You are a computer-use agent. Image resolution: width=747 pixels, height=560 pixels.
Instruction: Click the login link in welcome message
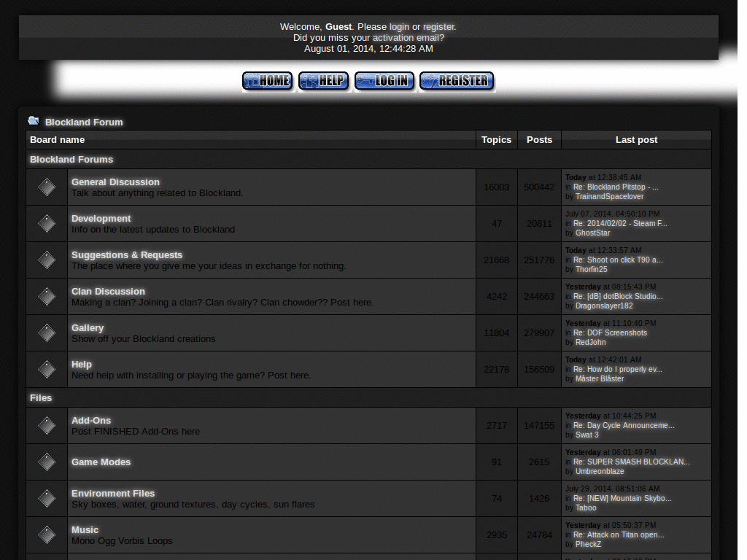click(x=399, y=27)
